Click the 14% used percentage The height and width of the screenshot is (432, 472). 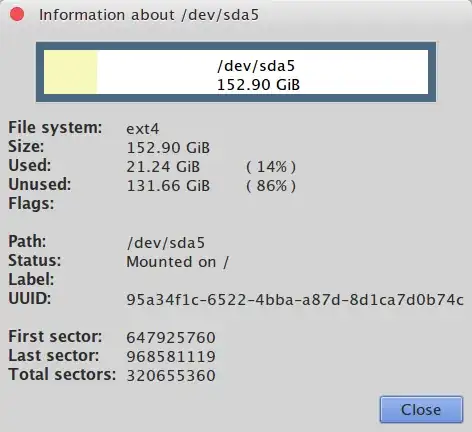pos(271,167)
